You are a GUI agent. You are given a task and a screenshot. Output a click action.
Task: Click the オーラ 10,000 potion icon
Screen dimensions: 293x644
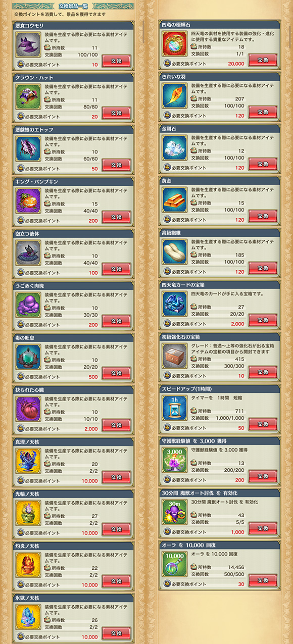pos(175,563)
